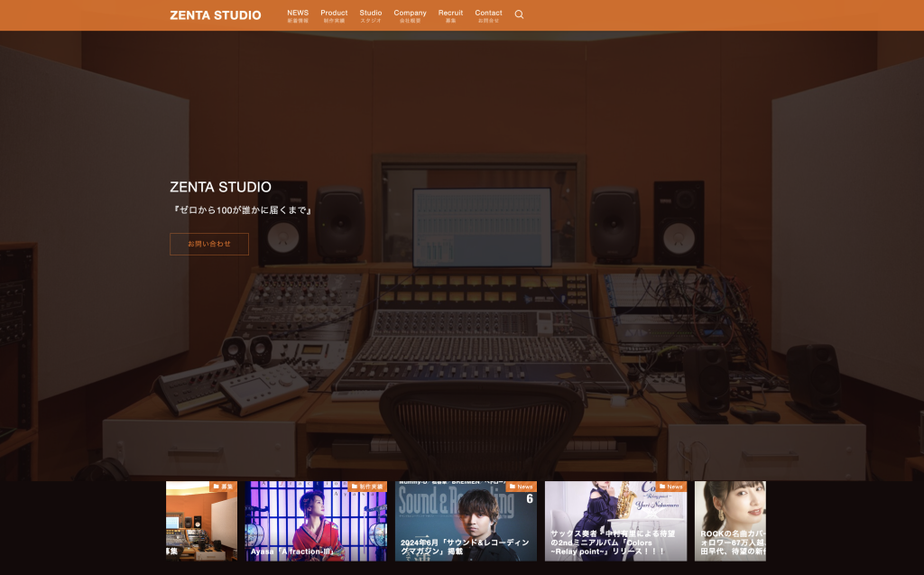The width and height of the screenshot is (924, 575).
Task: Open the Recruit menu item
Action: [450, 15]
